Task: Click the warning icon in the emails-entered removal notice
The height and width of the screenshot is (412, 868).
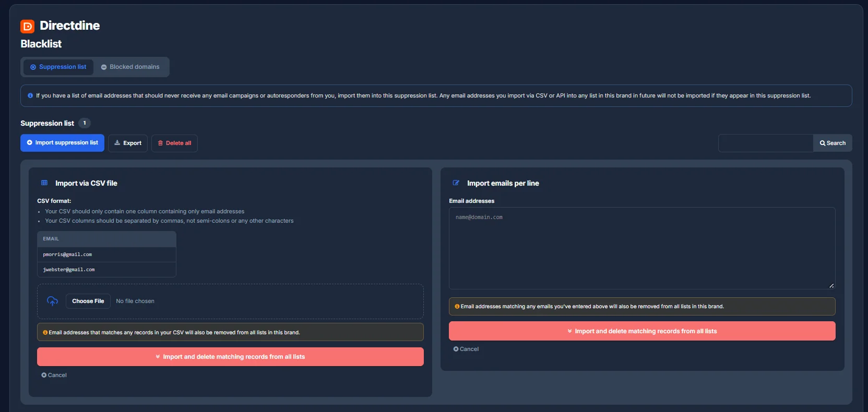Action: coord(457,307)
